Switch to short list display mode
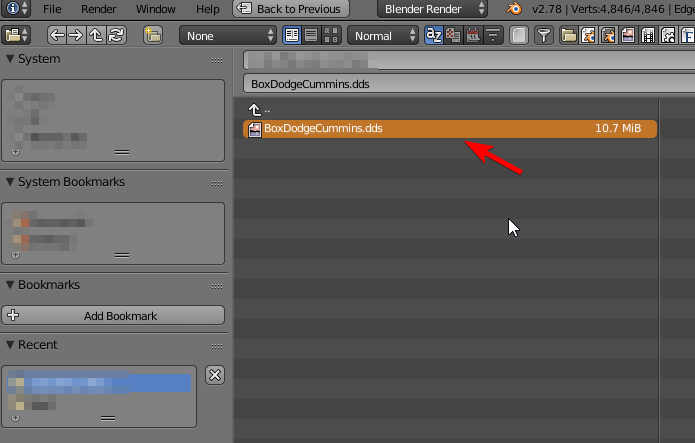The height and width of the screenshot is (443, 695). [x=292, y=35]
